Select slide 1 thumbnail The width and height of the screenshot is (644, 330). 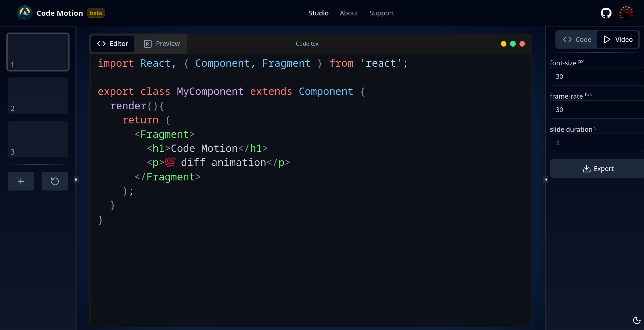tap(38, 52)
